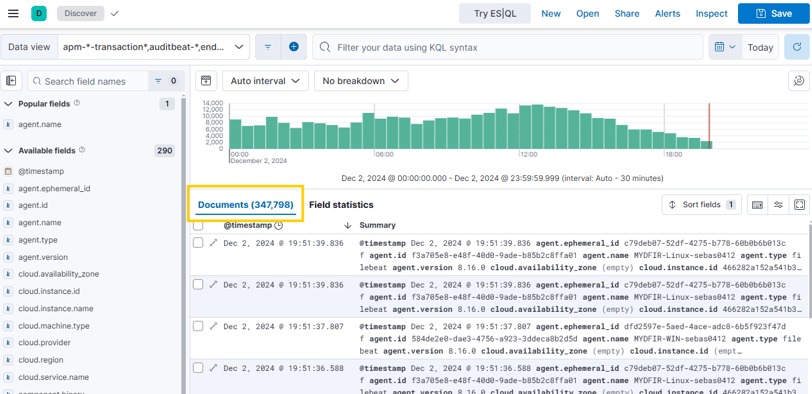Viewport: 812px width, 394px height.
Task: Enter full screen data grid mode
Action: (799, 205)
